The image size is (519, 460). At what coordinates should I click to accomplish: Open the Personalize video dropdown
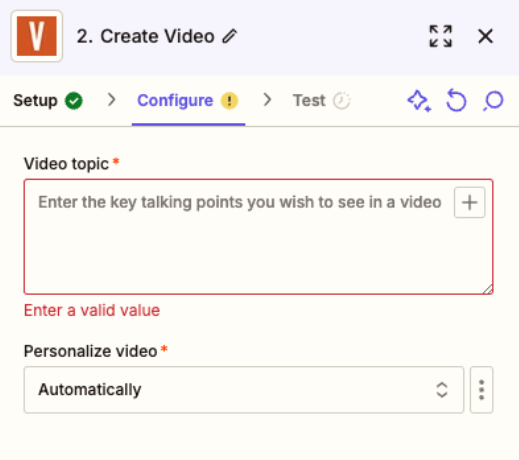244,390
